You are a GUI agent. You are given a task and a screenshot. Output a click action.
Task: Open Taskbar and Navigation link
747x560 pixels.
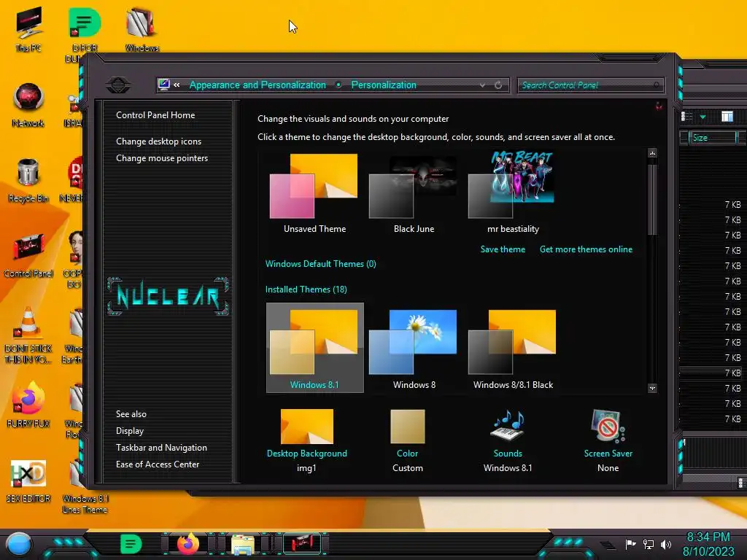click(161, 448)
